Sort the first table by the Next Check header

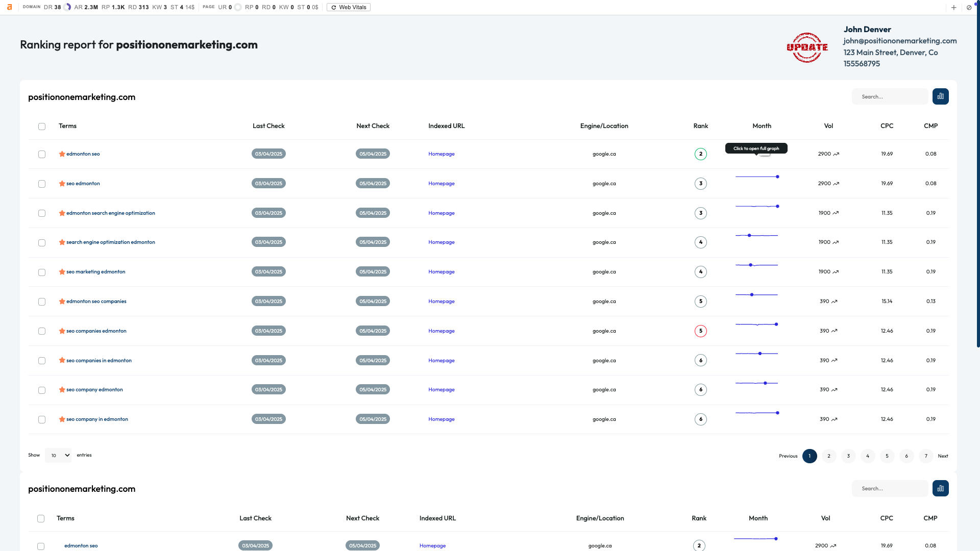pyautogui.click(x=373, y=126)
